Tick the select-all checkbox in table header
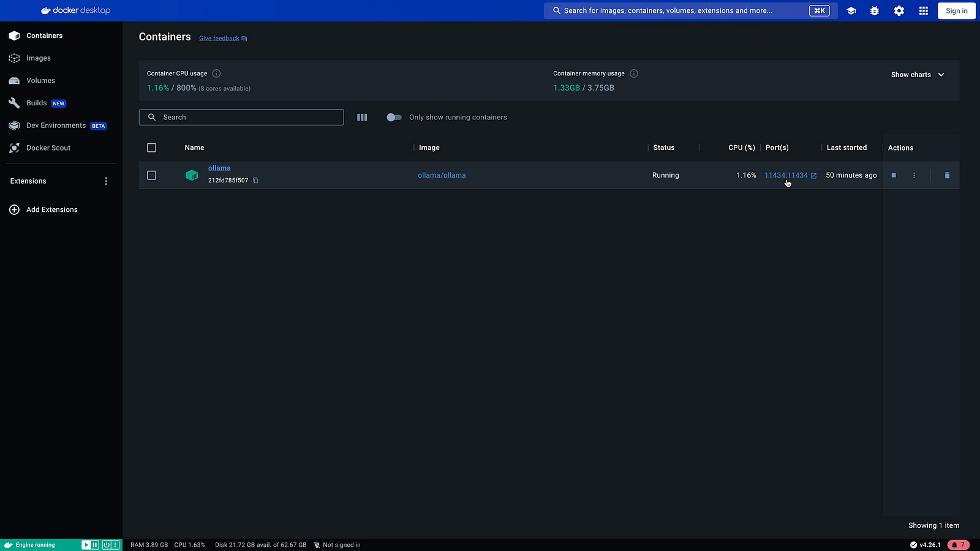This screenshot has width=980, height=551. 152,148
